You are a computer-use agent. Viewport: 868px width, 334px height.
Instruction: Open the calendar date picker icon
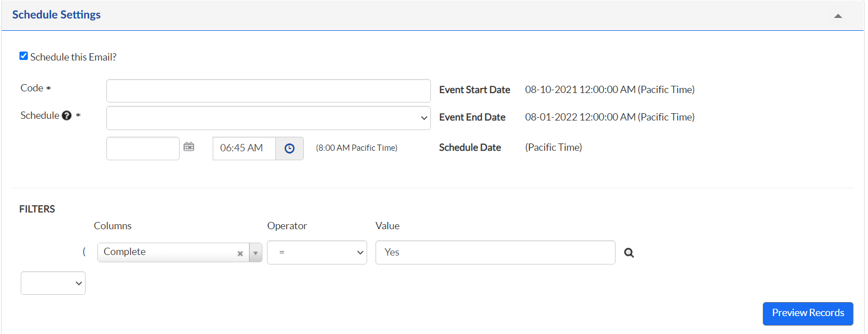(189, 147)
